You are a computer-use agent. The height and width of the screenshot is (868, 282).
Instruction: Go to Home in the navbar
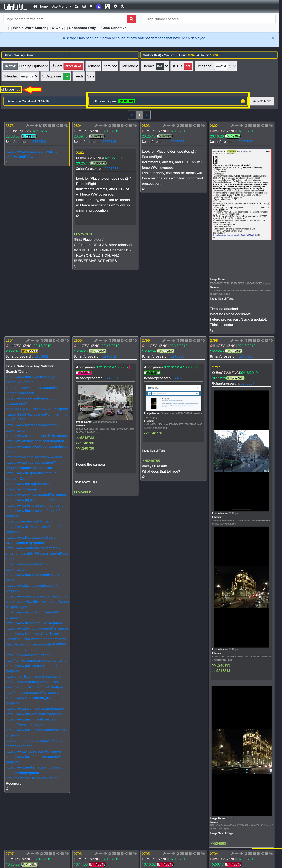pyautogui.click(x=40, y=6)
